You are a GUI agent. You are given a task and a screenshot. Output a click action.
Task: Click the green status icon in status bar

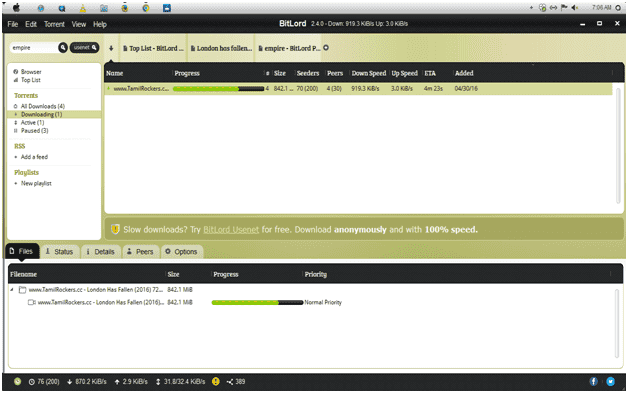[18, 381]
